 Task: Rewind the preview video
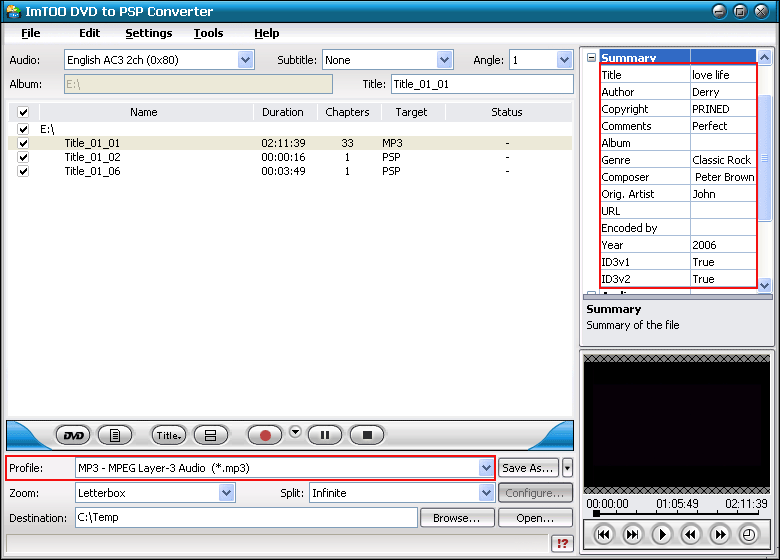690,535
